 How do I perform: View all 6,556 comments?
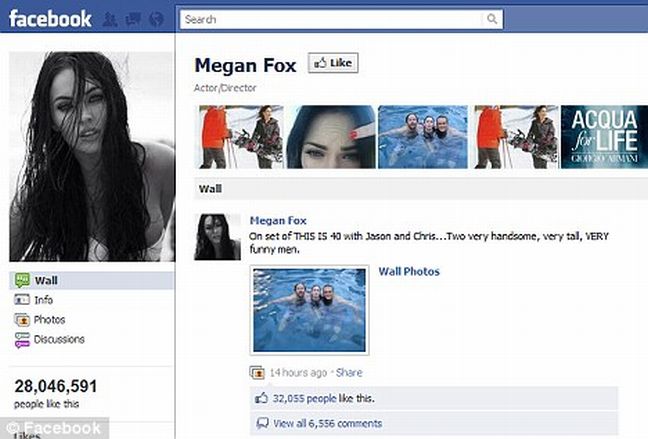coord(320,423)
